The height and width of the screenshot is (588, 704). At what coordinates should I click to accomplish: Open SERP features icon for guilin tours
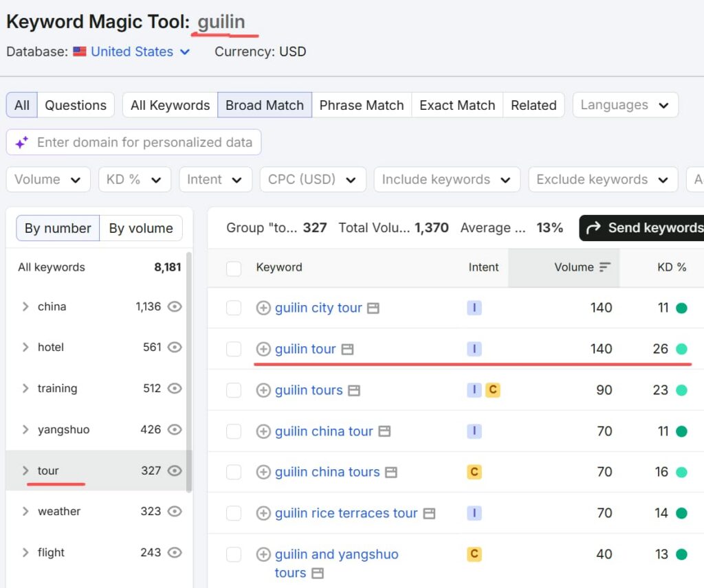click(354, 391)
